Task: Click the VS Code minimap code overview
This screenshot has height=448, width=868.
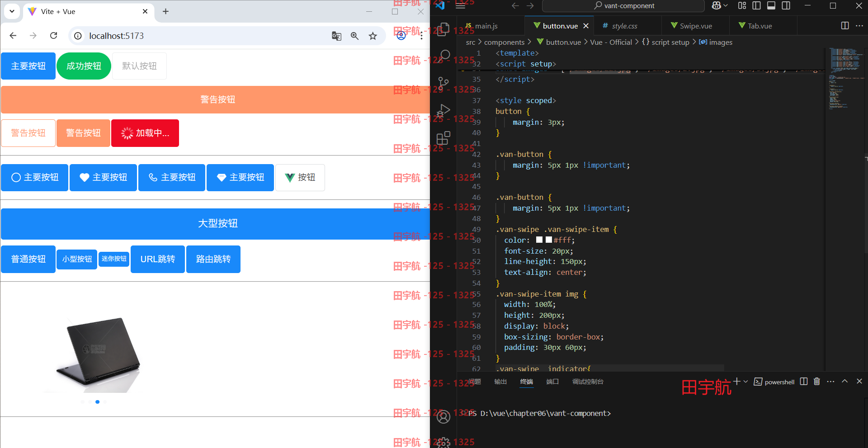Action: click(x=844, y=79)
